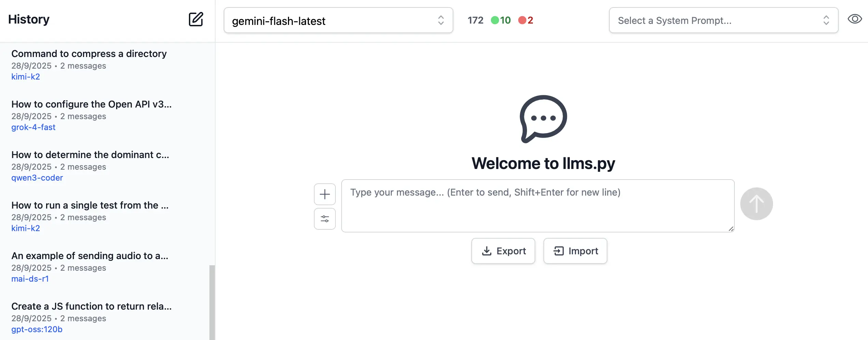Click the Export button
The image size is (868, 340).
pos(503,251)
